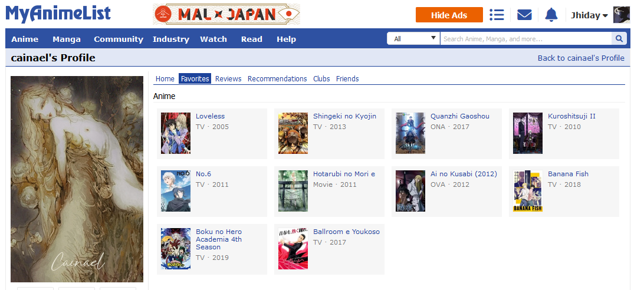The height and width of the screenshot is (290, 644).
Task: Open the Loveless title link
Action: pyautogui.click(x=210, y=116)
